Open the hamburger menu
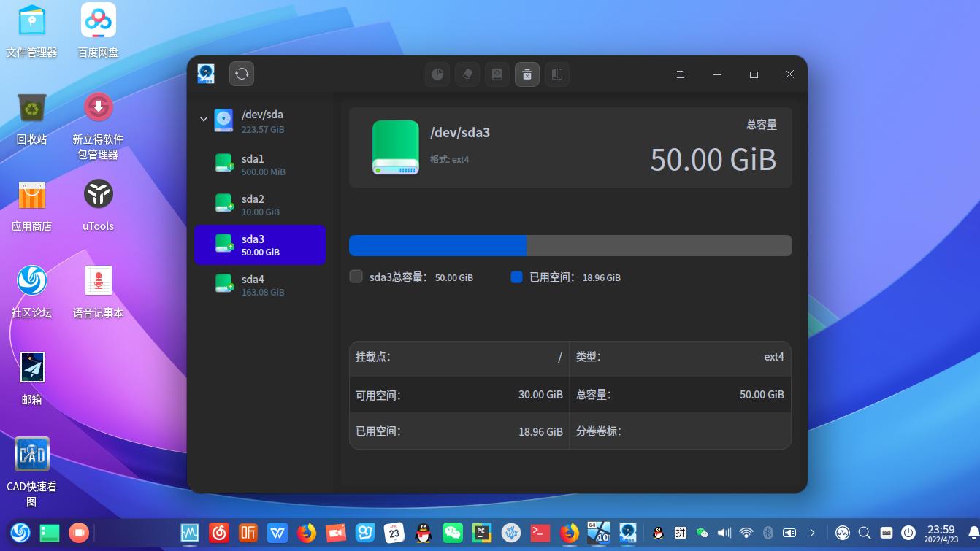980x551 pixels. click(680, 74)
